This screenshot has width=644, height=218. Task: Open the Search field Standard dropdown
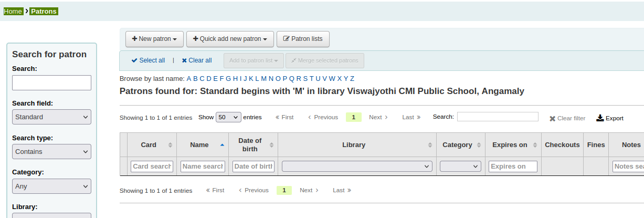pyautogui.click(x=51, y=117)
